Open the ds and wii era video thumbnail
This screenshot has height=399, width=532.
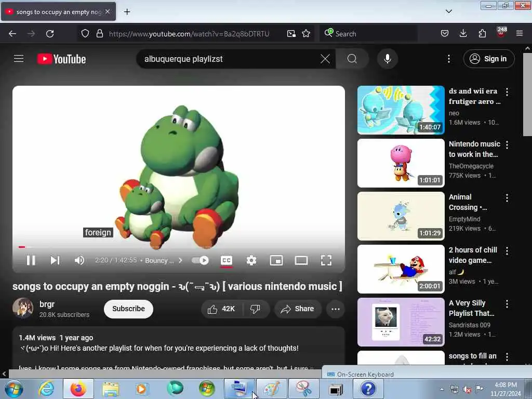(x=401, y=110)
